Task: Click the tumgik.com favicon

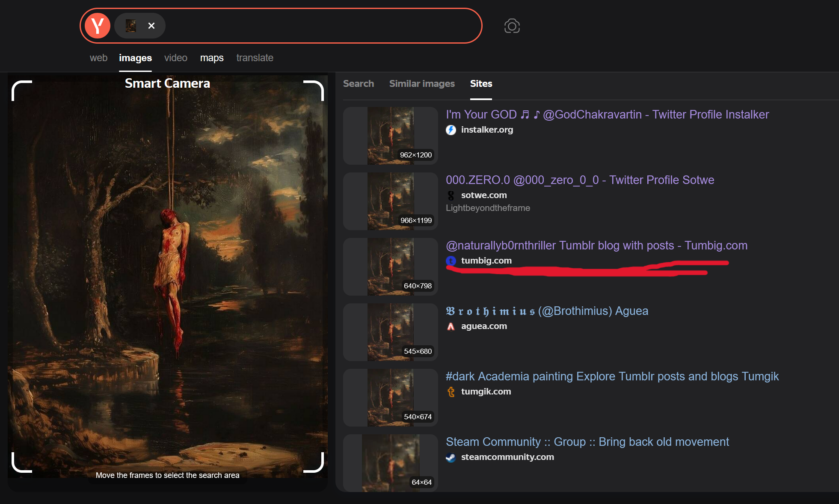Action: coord(451,391)
